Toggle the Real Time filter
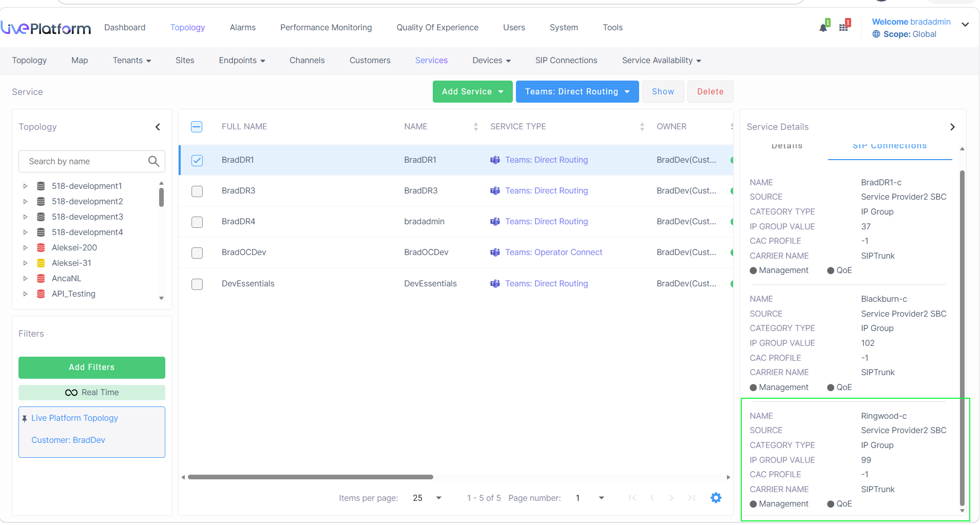Image resolution: width=980 pixels, height=525 pixels. pyautogui.click(x=92, y=393)
